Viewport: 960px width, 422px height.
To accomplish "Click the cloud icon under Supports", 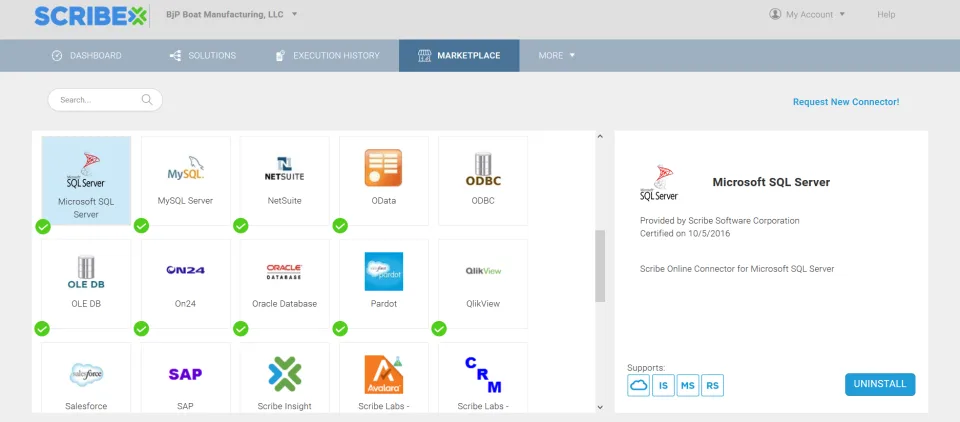I will (x=639, y=385).
